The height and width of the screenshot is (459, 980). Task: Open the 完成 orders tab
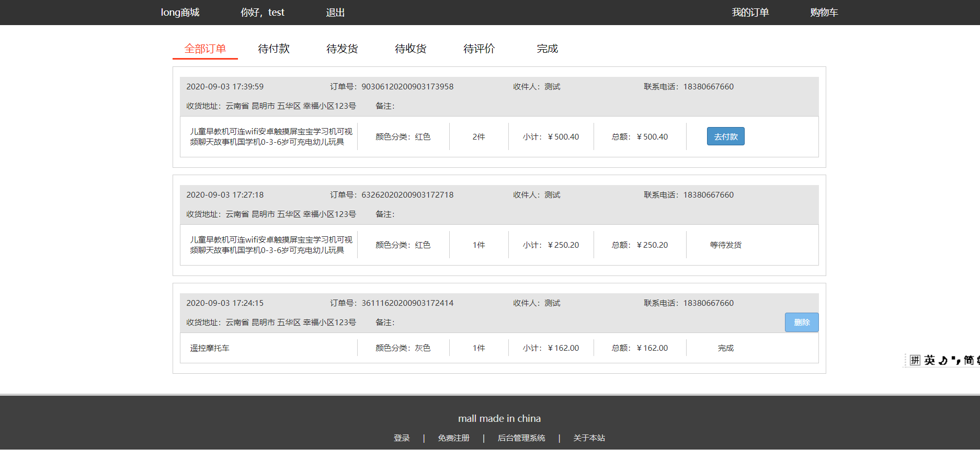click(547, 49)
